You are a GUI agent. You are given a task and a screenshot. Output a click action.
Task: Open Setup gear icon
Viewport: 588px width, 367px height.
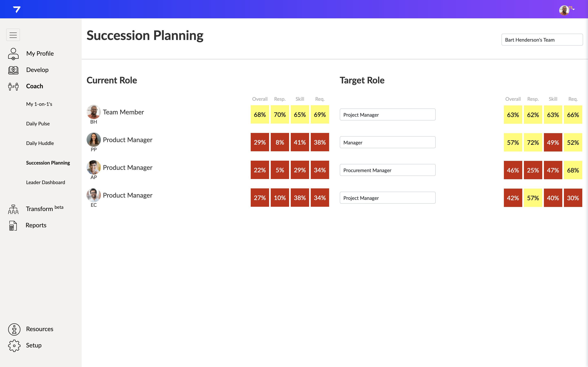pos(14,345)
